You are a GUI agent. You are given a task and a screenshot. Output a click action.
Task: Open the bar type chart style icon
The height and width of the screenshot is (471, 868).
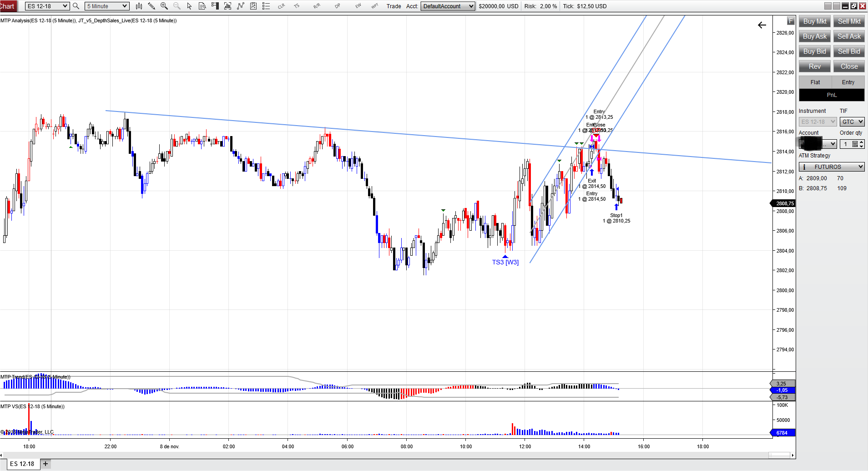pyautogui.click(x=139, y=6)
